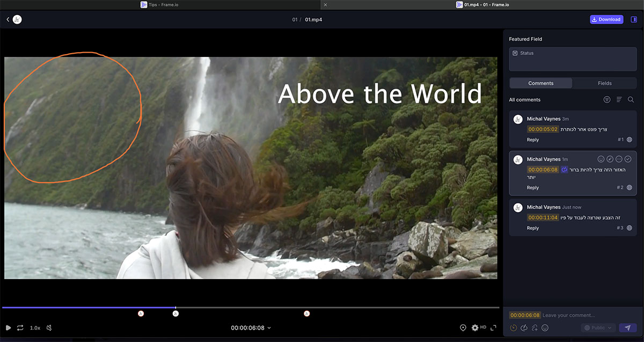Image resolution: width=644 pixels, height=342 pixels.
Task: Open the Public visibility dropdown
Action: 598,328
